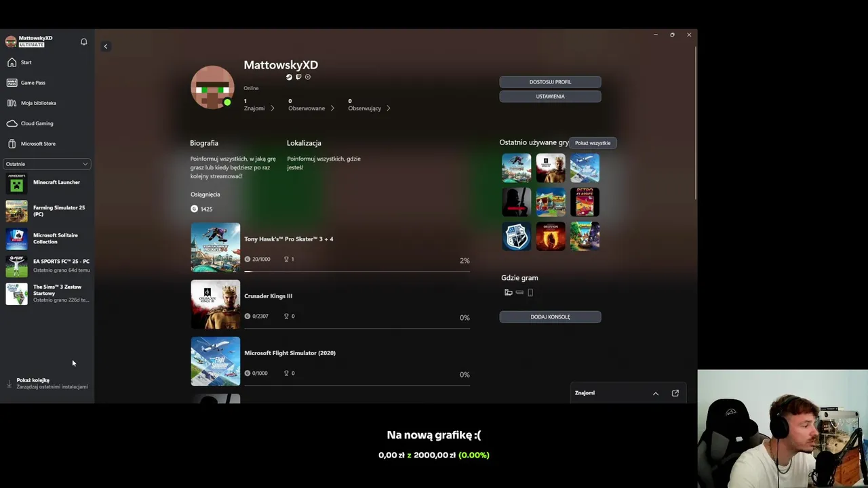This screenshot has width=868, height=488.
Task: Open the Oblivion tile in recent games
Action: tap(551, 236)
